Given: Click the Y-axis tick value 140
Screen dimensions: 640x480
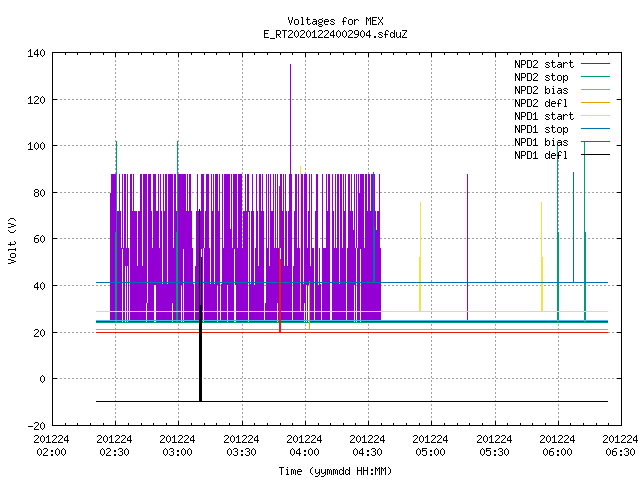Looking at the screenshot, I should 36,53.
